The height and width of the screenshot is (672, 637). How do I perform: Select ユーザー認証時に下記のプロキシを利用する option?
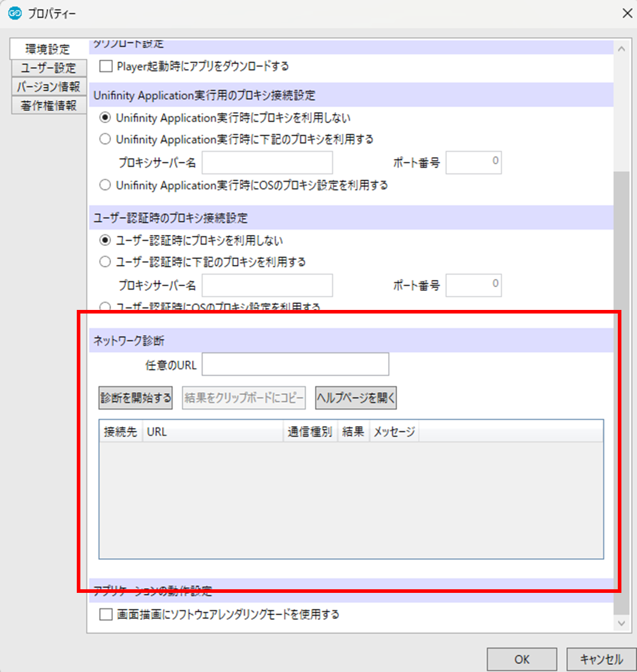(106, 262)
